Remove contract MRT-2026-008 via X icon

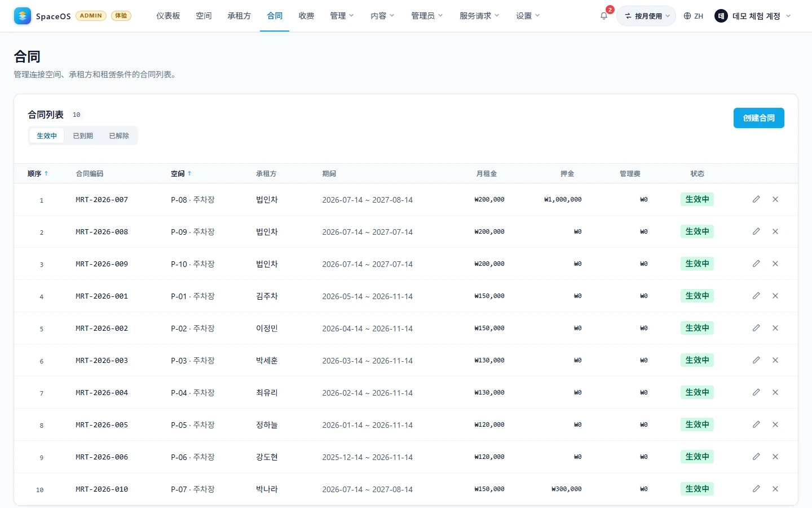[775, 231]
